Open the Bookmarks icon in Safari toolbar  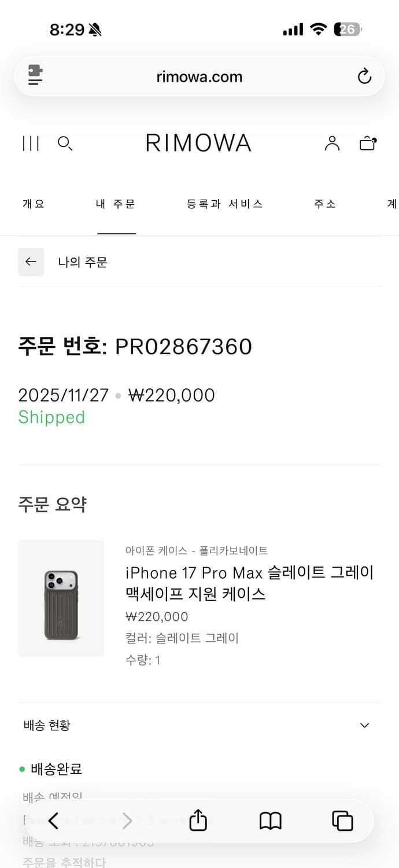(270, 821)
